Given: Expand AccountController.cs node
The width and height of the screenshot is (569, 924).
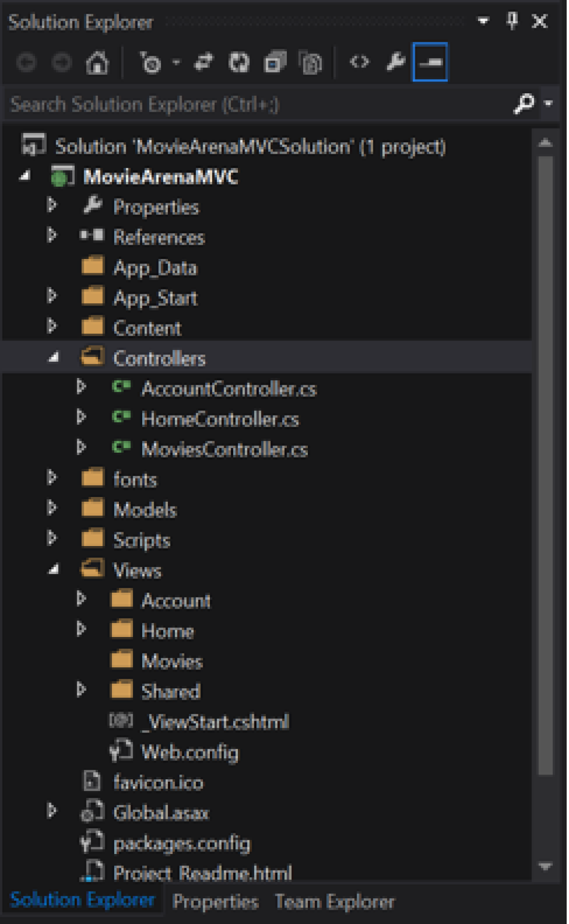Looking at the screenshot, I should pos(81,387).
